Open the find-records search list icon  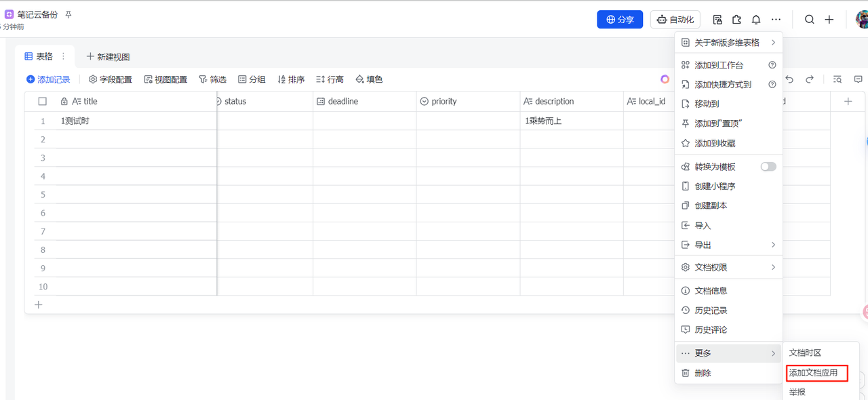[x=837, y=79]
